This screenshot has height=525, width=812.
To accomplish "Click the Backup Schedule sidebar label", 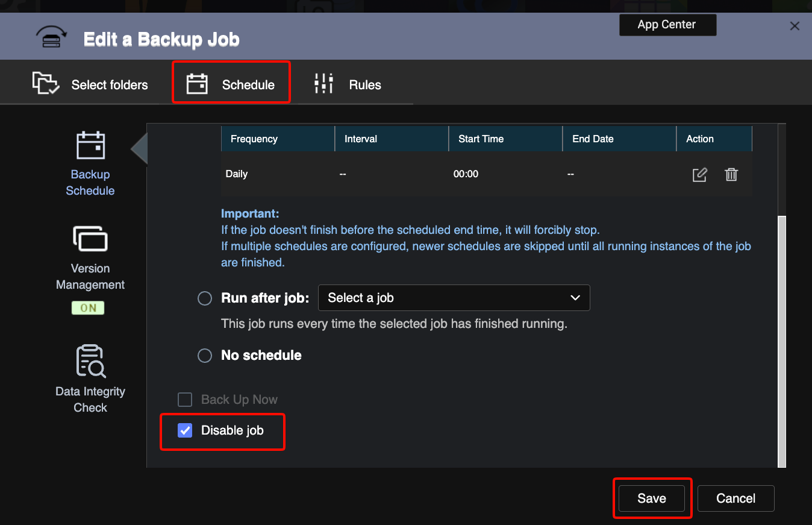I will [90, 183].
